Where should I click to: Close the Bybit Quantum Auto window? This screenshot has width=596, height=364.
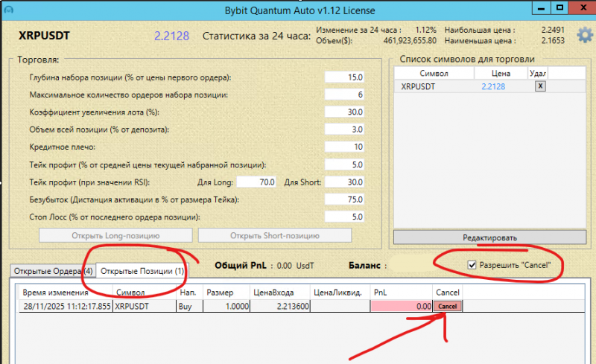[583, 8]
